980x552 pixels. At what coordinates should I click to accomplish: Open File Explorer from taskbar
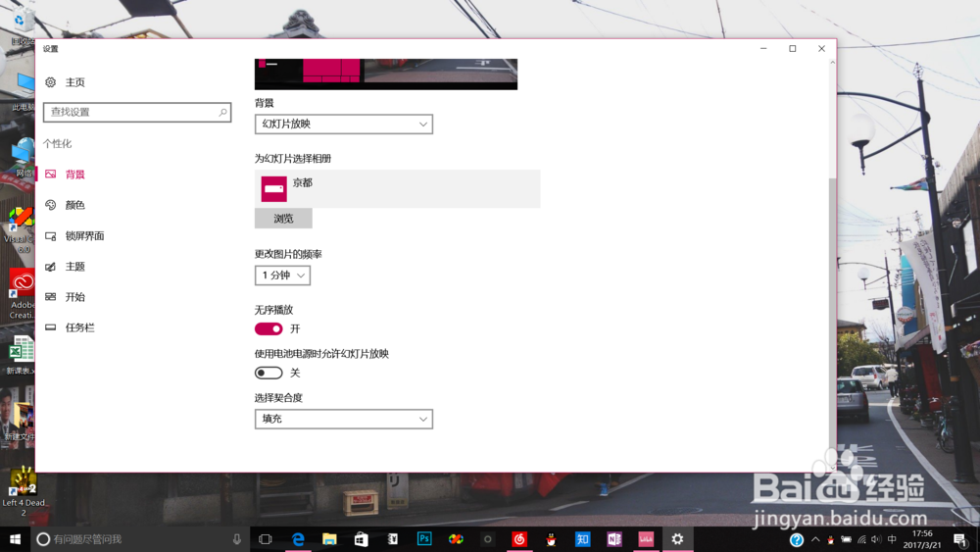[329, 539]
